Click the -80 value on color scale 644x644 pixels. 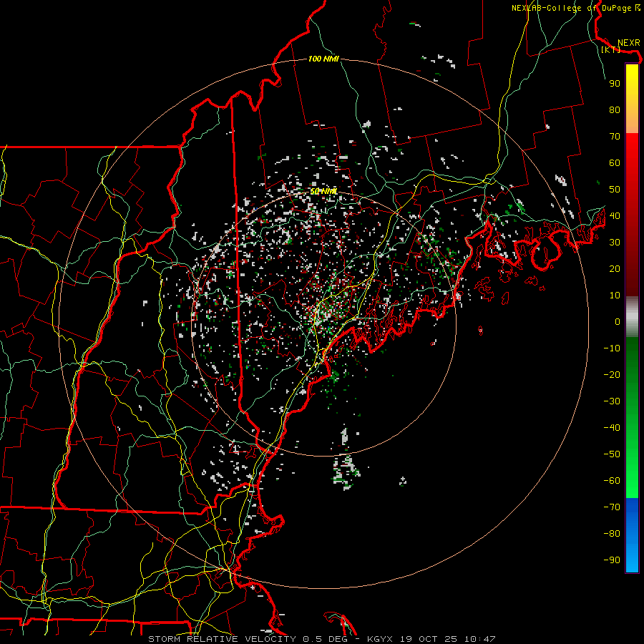pos(612,534)
